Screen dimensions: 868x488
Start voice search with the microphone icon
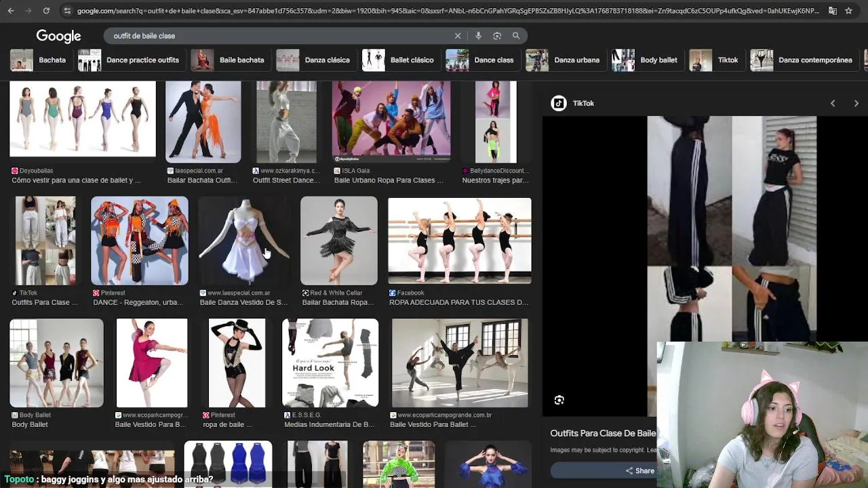478,36
